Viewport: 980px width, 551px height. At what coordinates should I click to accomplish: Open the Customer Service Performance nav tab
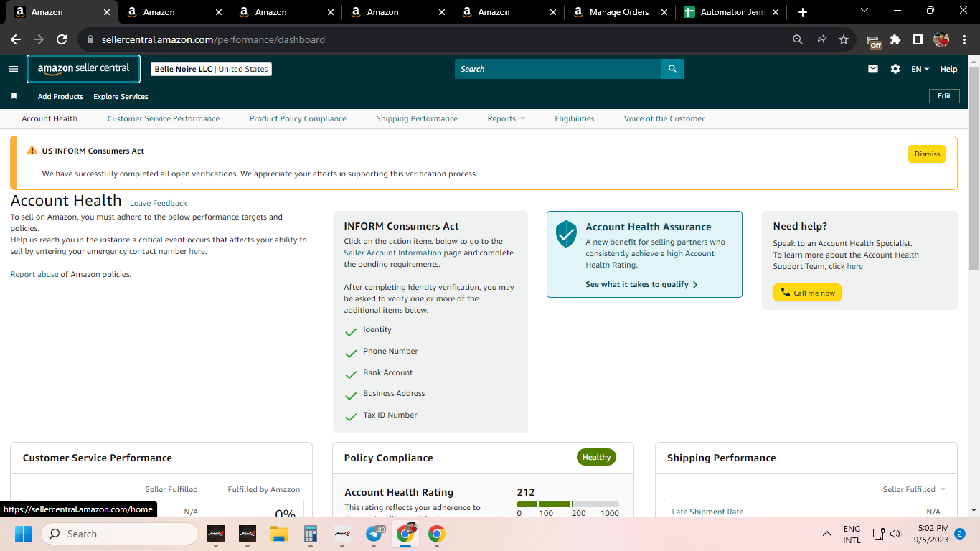(x=164, y=118)
